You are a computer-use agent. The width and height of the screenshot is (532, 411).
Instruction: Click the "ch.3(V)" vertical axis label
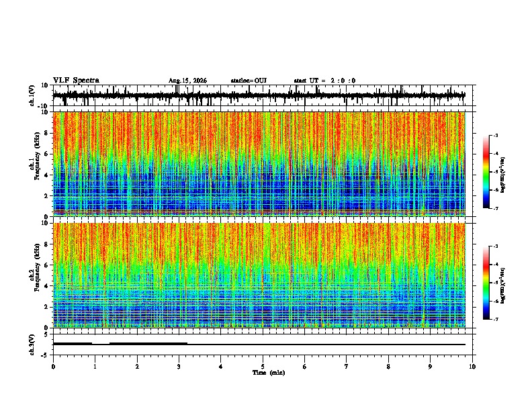pyautogui.click(x=32, y=345)
